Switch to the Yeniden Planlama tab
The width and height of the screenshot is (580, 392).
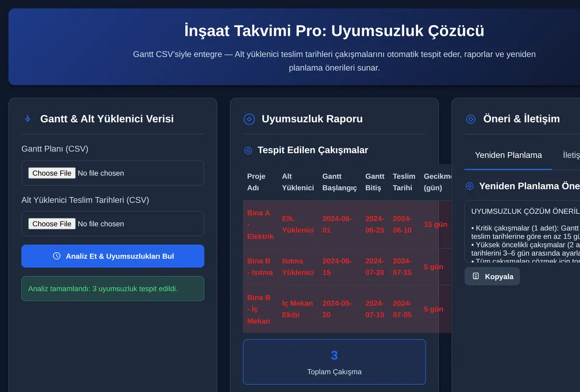pos(508,155)
